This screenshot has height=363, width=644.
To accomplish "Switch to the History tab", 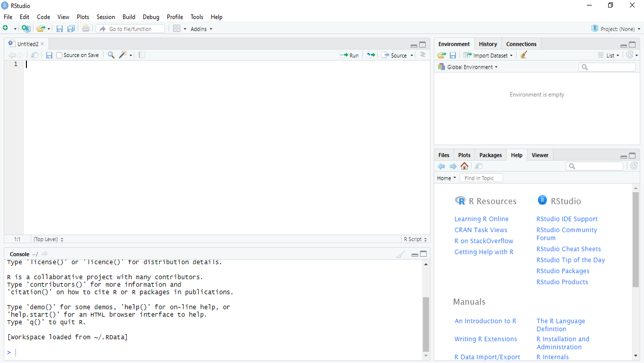I will tap(488, 44).
